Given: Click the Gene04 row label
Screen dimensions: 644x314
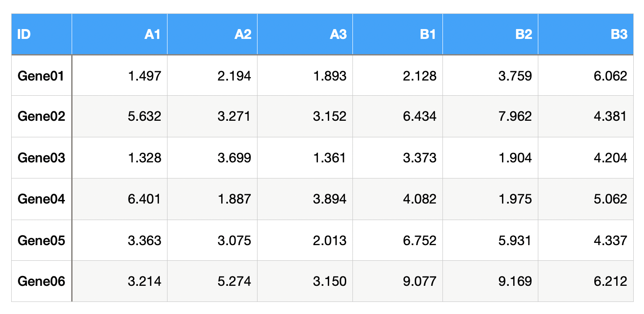Looking at the screenshot, I should click(x=41, y=199).
